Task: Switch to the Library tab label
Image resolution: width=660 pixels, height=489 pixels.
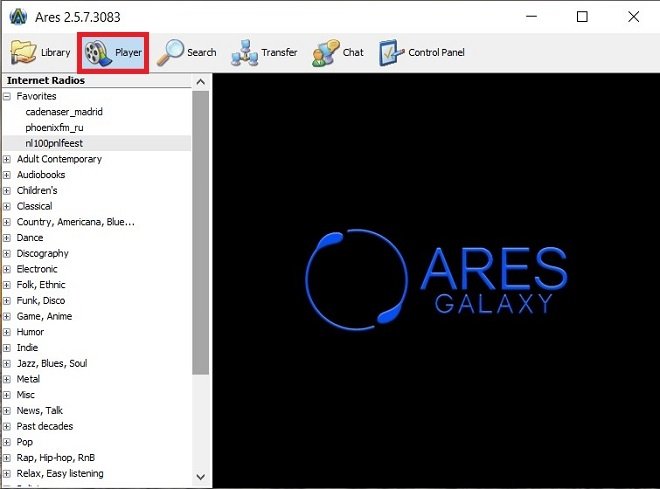Action: pyautogui.click(x=56, y=53)
